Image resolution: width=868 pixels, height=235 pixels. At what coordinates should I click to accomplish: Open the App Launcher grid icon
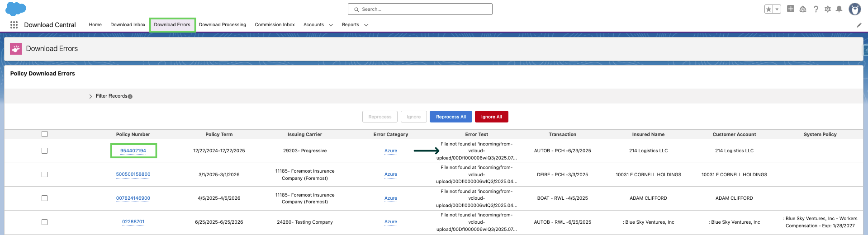14,25
